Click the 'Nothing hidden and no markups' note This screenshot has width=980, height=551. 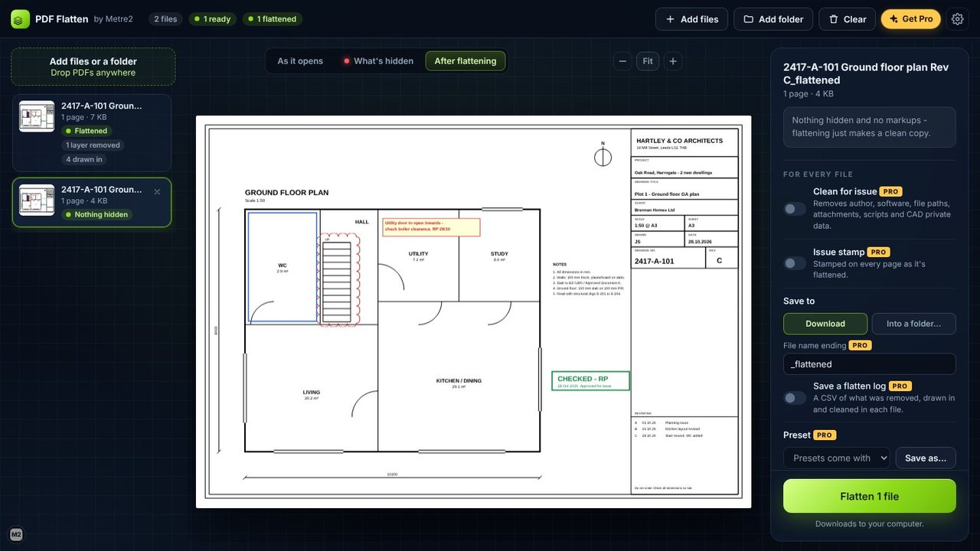tap(870, 127)
